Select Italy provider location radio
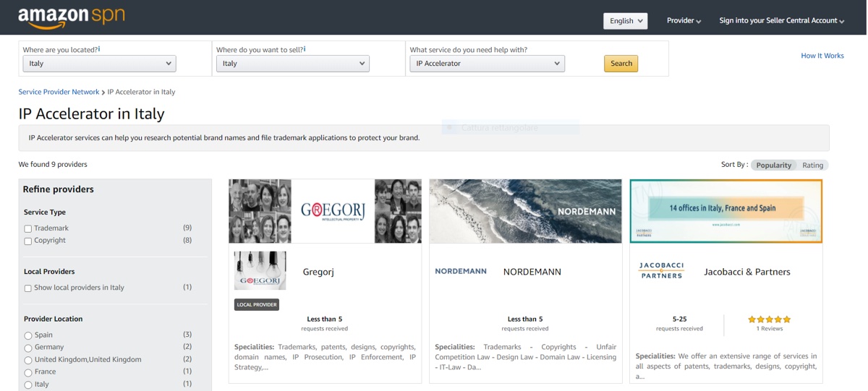 click(x=28, y=384)
